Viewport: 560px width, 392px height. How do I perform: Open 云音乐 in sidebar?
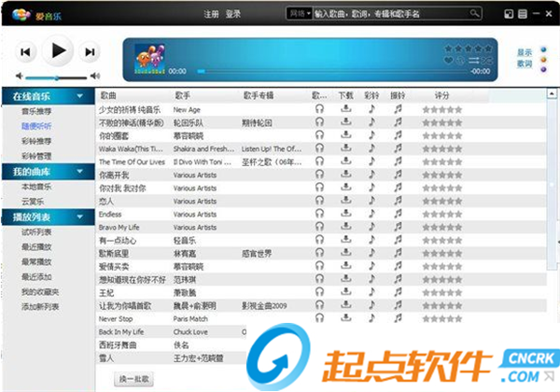coord(33,202)
